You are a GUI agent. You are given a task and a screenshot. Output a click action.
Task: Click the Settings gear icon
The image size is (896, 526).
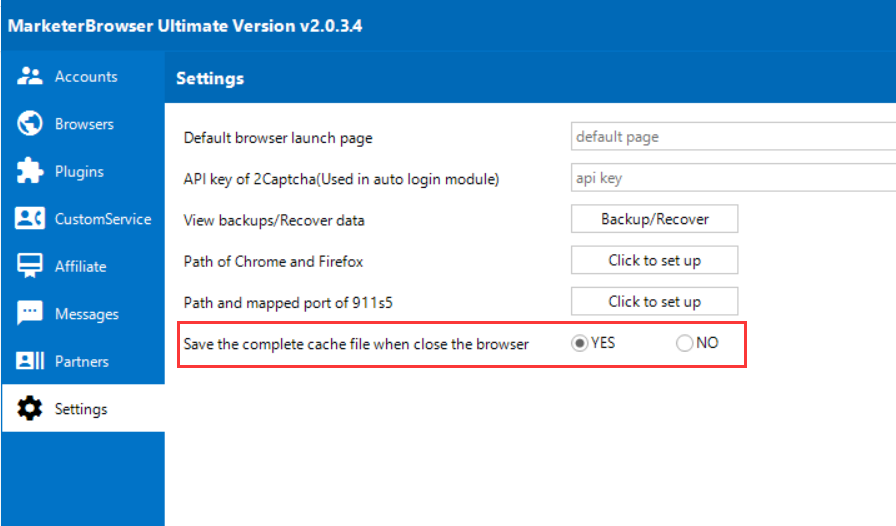pyautogui.click(x=30, y=409)
